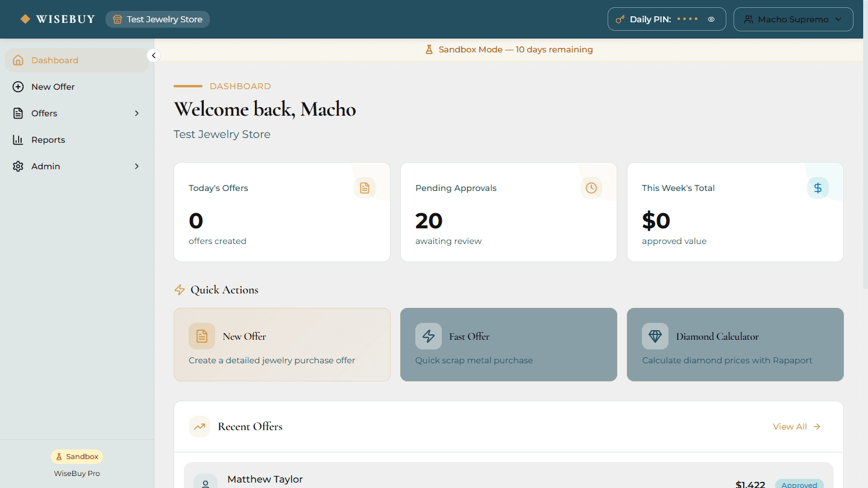
Task: Click the plus icon next to New Offer
Action: point(18,86)
